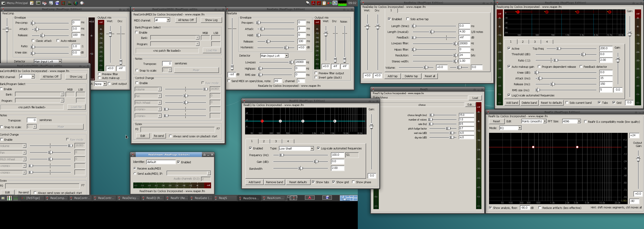The width and height of the screenshot is (644, 229).
Task: Click the Add tap button in ReaDelay
Action: point(392,76)
